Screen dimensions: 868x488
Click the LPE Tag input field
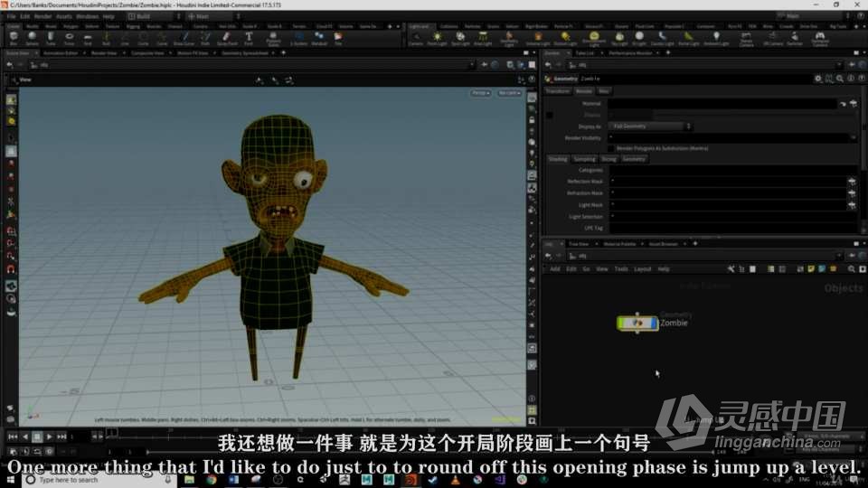(x=733, y=228)
